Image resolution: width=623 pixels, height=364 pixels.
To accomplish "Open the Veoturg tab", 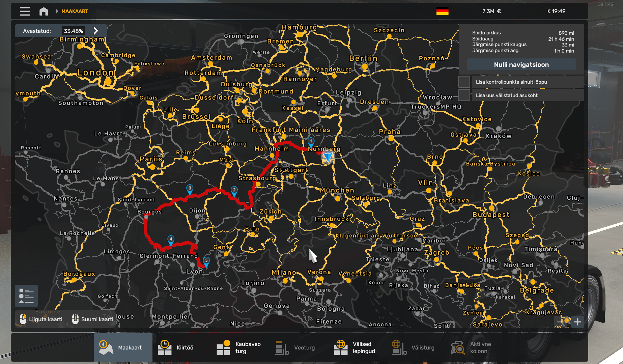I will [295, 347].
